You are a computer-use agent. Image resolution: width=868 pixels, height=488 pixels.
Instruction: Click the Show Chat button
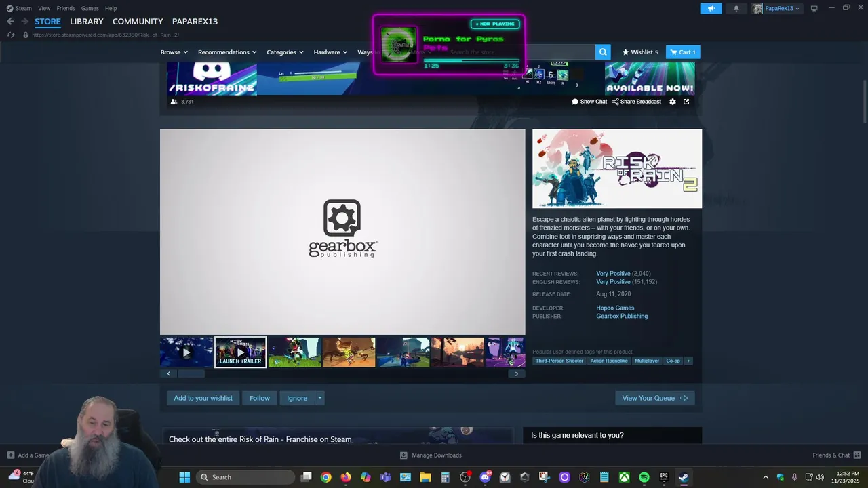pyautogui.click(x=589, y=102)
